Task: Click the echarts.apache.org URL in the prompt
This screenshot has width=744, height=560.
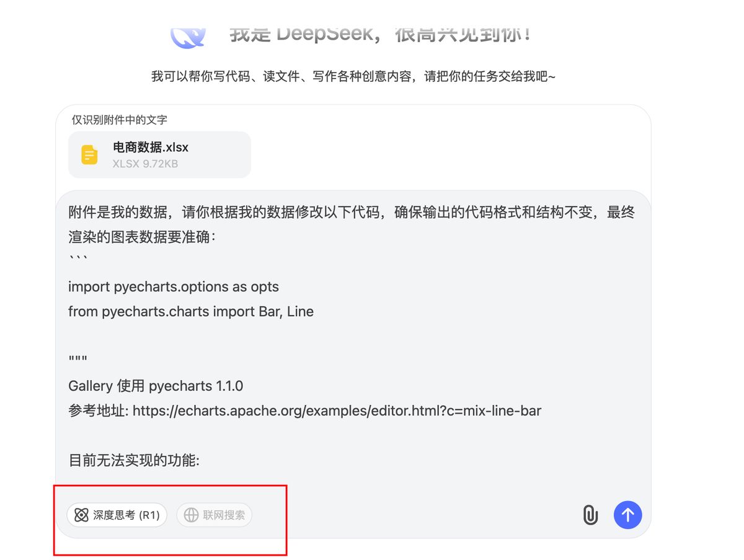Action: coord(337,411)
